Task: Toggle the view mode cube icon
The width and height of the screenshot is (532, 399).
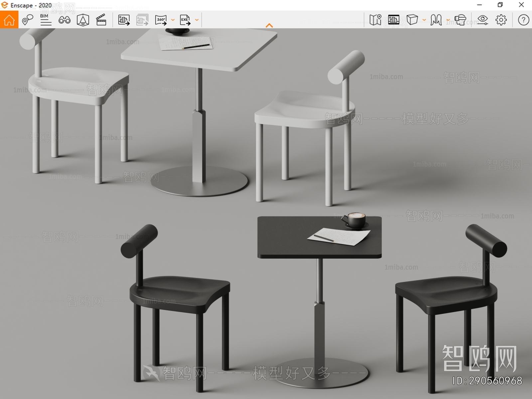Action: coord(412,20)
